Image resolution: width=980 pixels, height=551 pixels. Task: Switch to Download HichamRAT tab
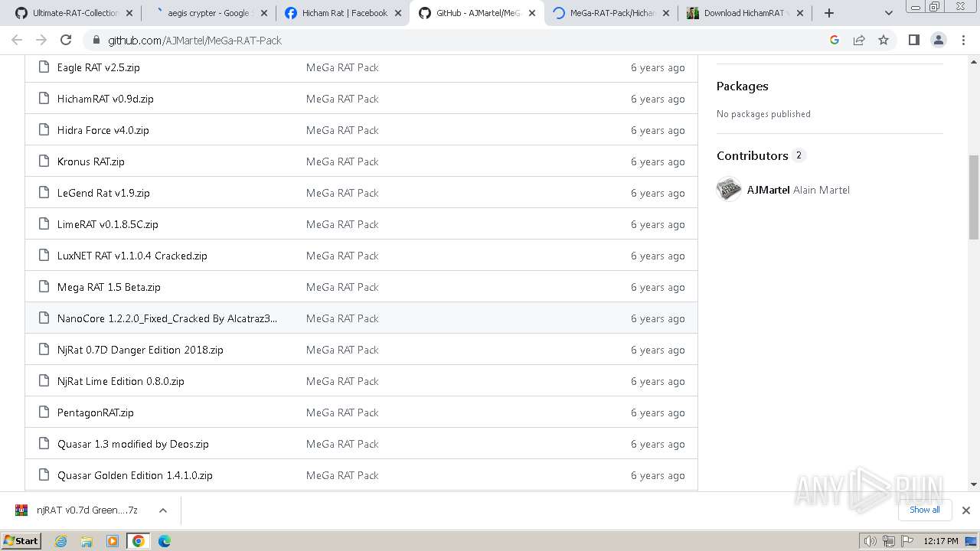[745, 13]
